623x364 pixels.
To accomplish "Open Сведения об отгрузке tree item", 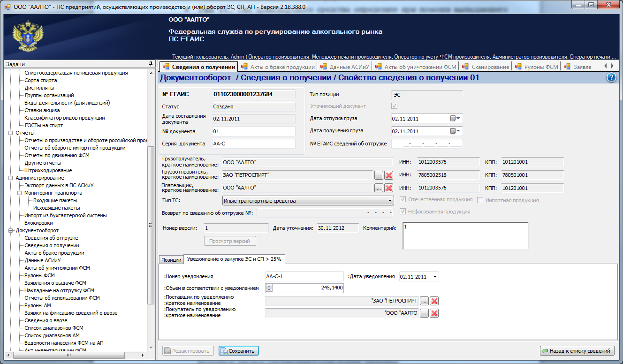I will 51,238.
